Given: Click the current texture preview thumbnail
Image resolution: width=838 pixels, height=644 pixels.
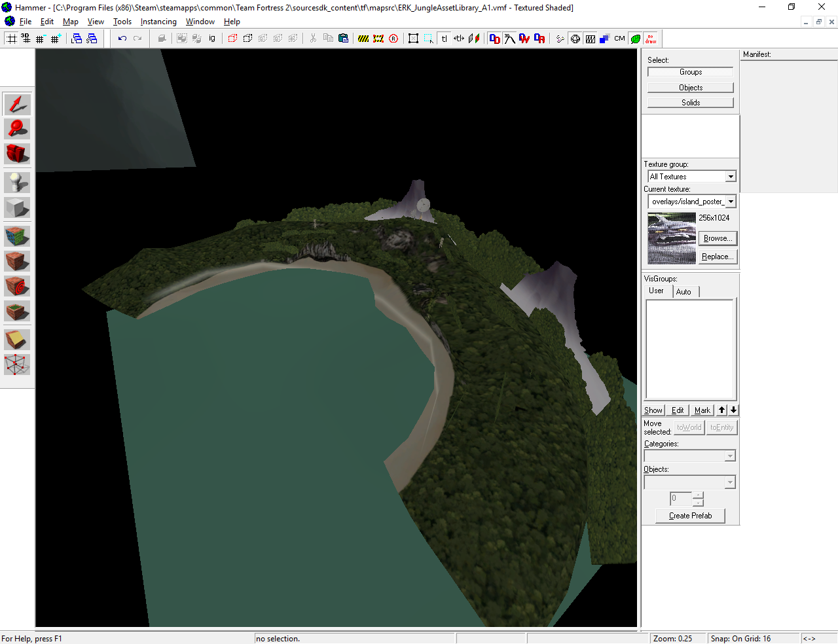Looking at the screenshot, I should tap(672, 238).
